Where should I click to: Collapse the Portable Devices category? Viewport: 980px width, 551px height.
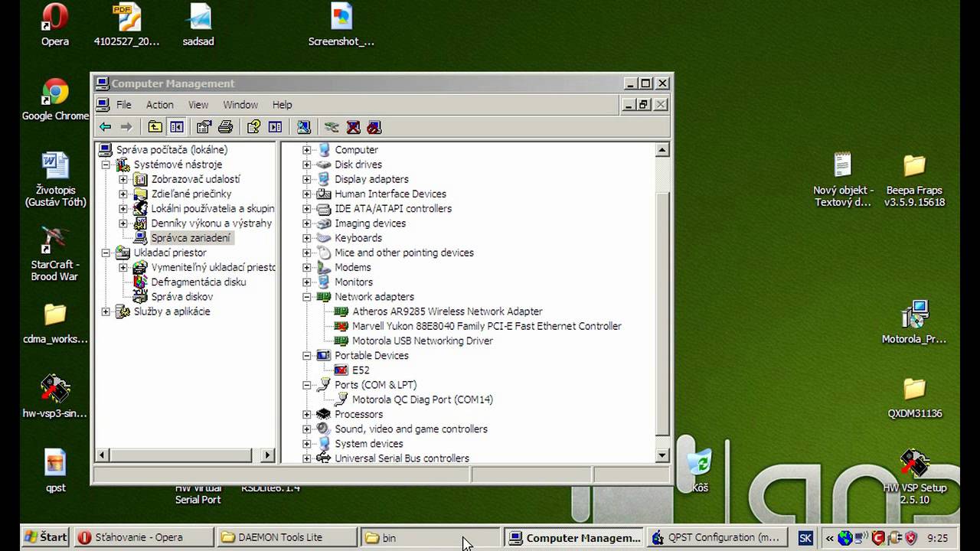[307, 356]
